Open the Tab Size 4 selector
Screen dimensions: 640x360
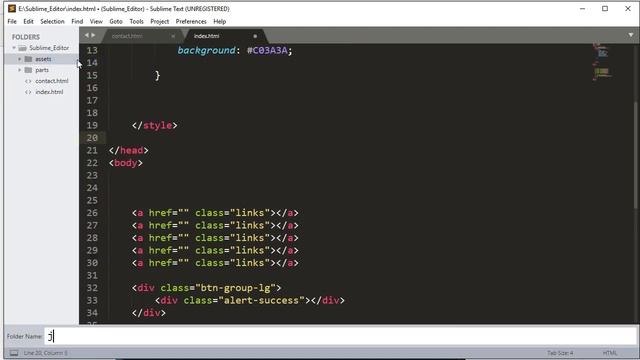(560, 353)
